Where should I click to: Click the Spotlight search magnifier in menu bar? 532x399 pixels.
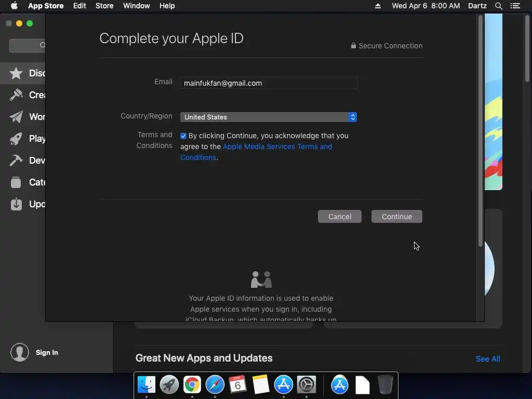(498, 6)
